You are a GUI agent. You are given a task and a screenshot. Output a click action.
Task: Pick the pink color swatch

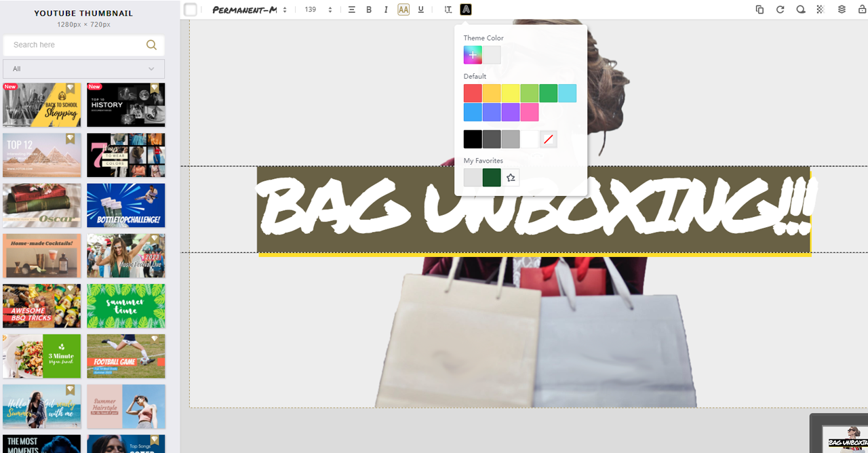pyautogui.click(x=530, y=112)
